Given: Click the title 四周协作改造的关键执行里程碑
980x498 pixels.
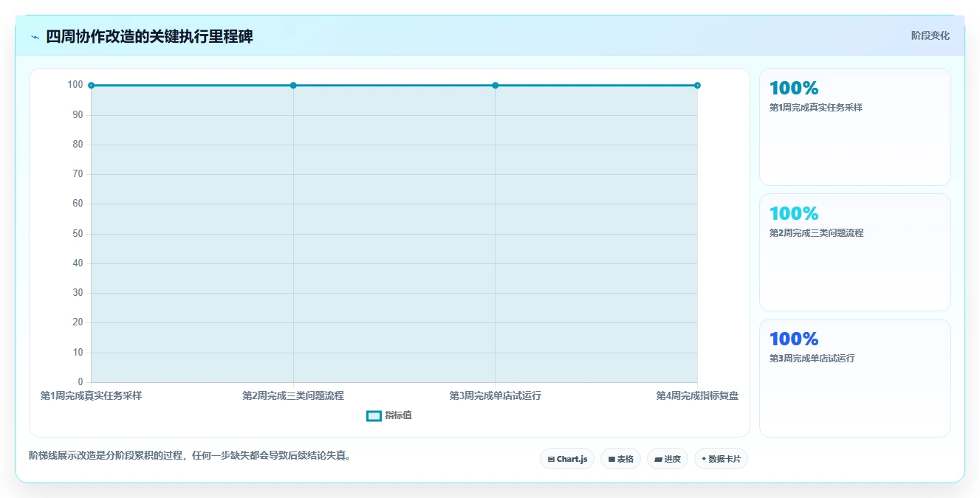Looking at the screenshot, I should tap(149, 37).
